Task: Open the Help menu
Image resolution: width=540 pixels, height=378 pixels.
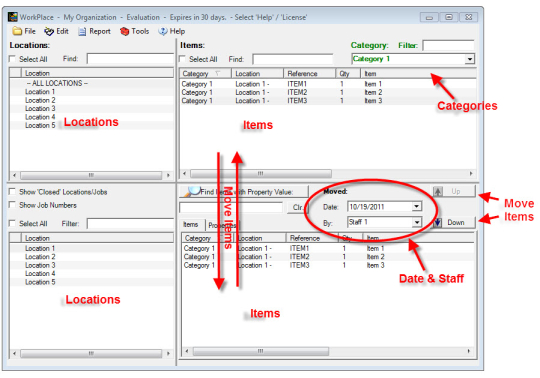Action: [x=172, y=31]
